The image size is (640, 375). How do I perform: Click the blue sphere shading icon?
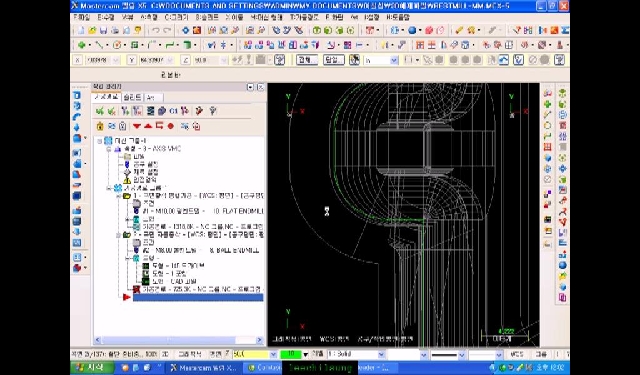412,31
